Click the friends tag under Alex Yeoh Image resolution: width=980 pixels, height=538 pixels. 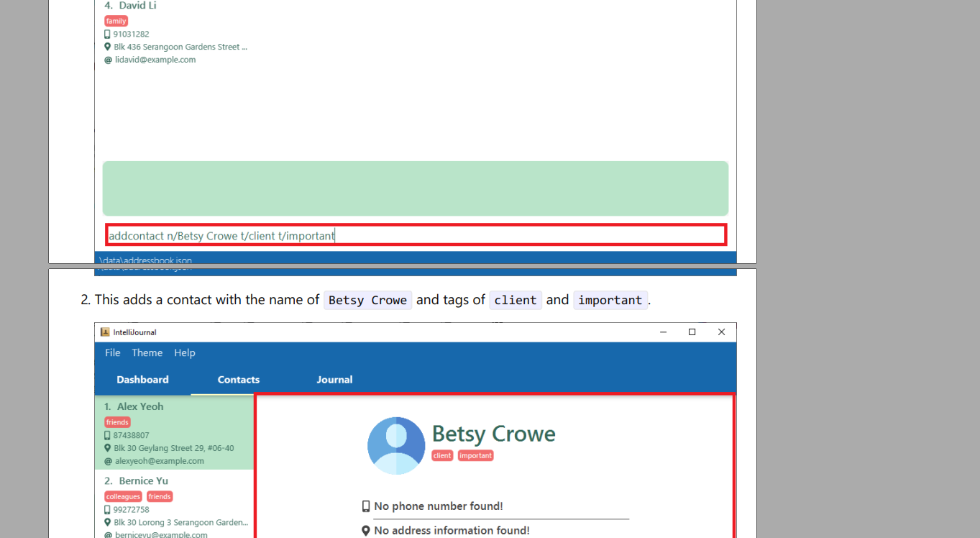pyautogui.click(x=117, y=422)
